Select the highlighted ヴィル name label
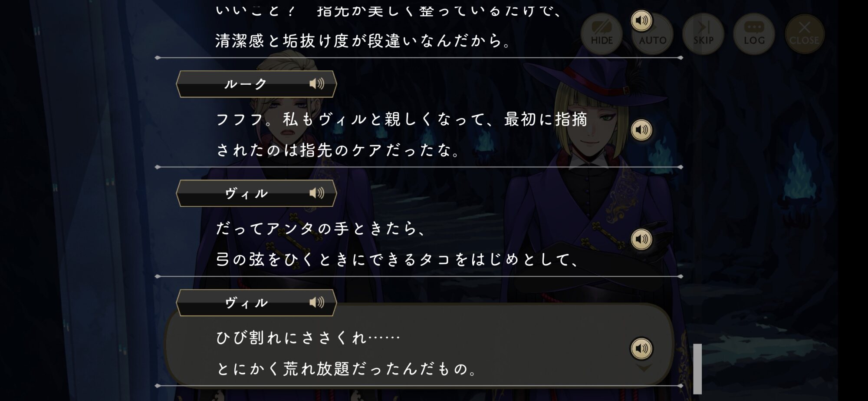Image resolution: width=868 pixels, height=401 pixels. point(247,303)
